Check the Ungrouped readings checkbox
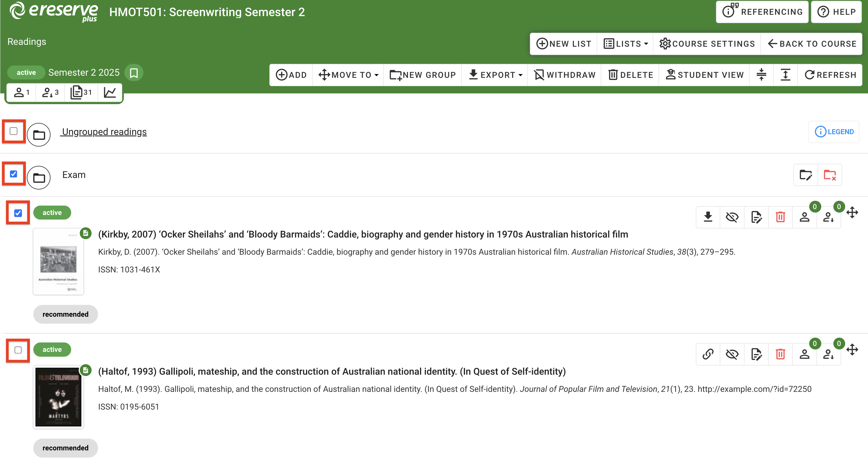Screen dimensions: 868x467 click(13, 131)
